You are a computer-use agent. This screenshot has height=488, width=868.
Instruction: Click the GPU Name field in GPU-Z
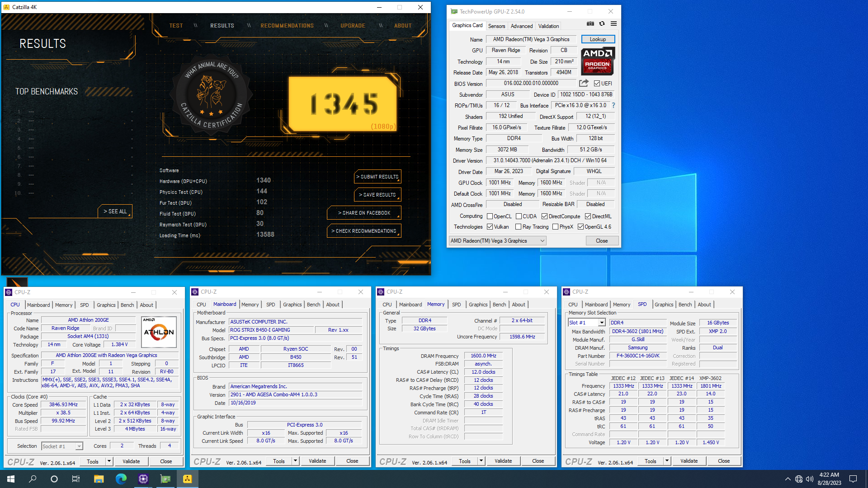[531, 39]
